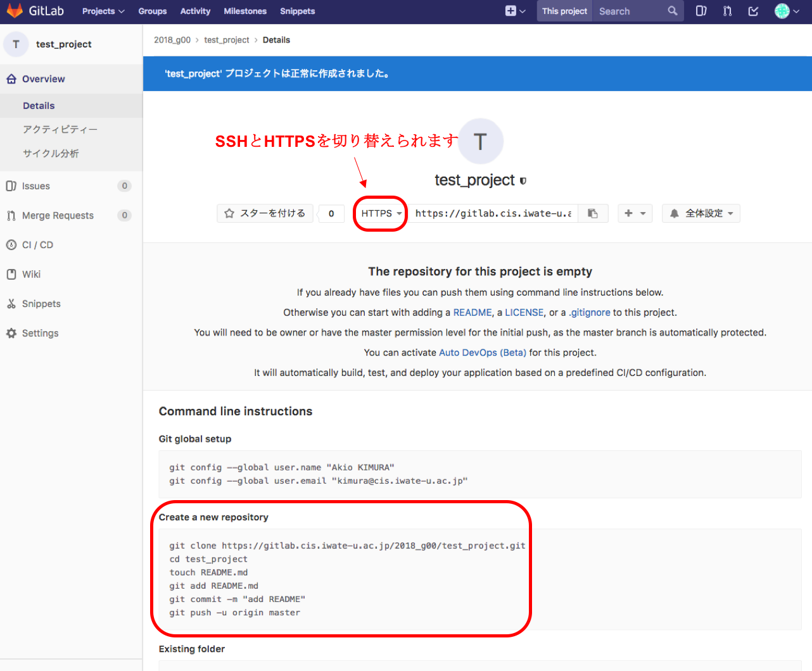This screenshot has height=671, width=812.
Task: Click the Wiki book icon
Action: click(11, 274)
